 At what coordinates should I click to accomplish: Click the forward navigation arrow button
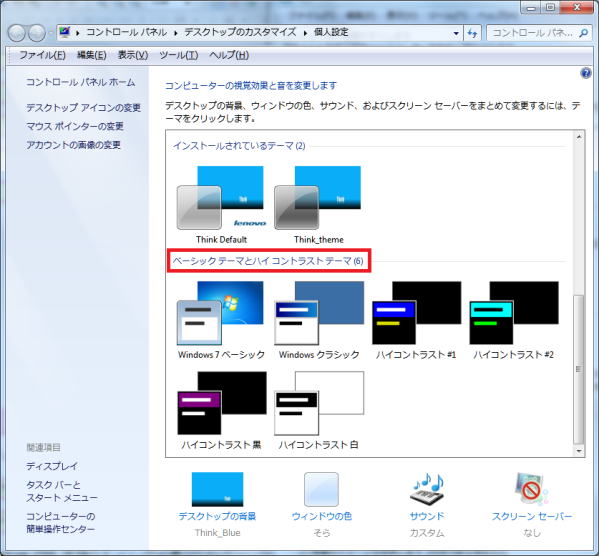pyautogui.click(x=37, y=33)
